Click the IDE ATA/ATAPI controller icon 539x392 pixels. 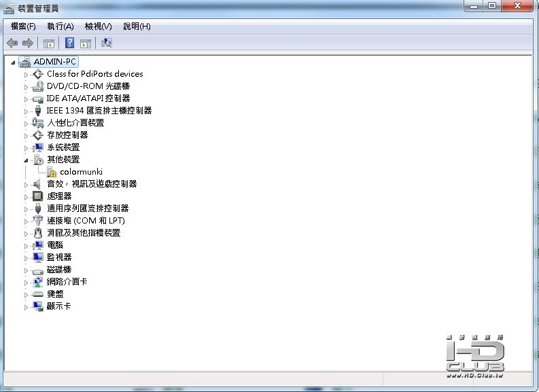click(x=38, y=99)
